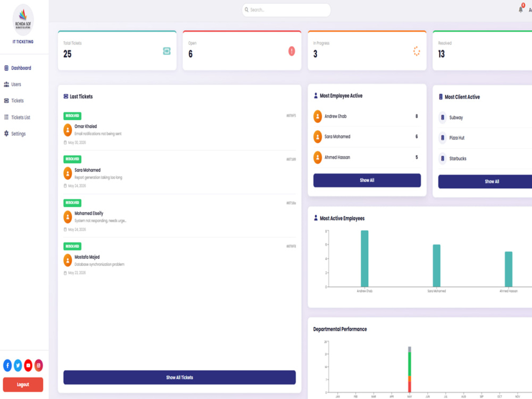This screenshot has height=399, width=532.
Task: Click the Total Tickets ticket icon
Action: 167,51
